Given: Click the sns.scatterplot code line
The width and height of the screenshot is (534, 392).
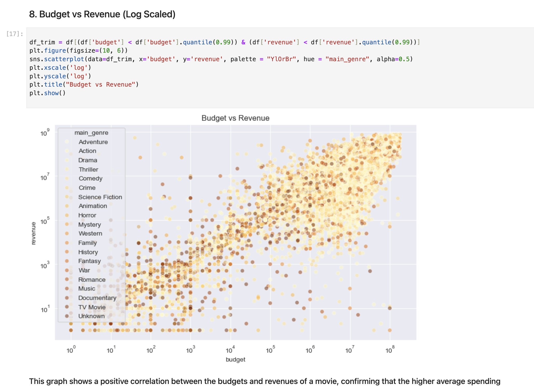Looking at the screenshot, I should click(x=221, y=59).
